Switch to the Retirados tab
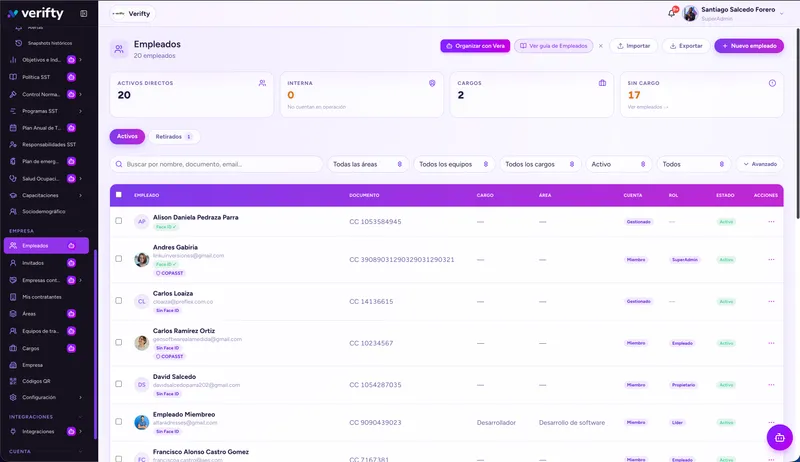The height and width of the screenshot is (462, 800). pyautogui.click(x=173, y=137)
